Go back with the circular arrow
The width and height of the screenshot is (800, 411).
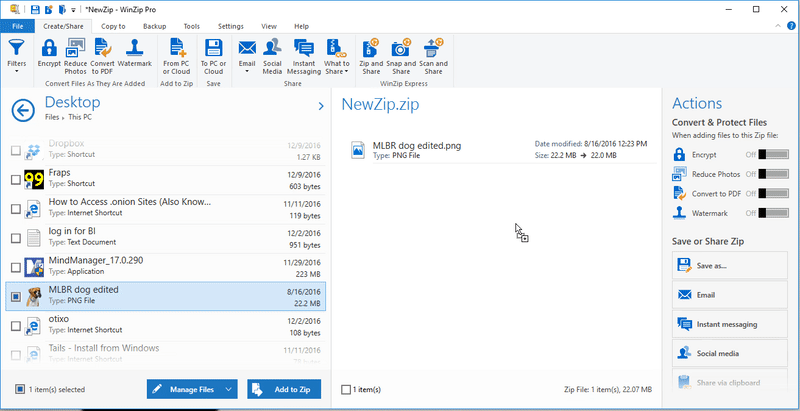23,110
